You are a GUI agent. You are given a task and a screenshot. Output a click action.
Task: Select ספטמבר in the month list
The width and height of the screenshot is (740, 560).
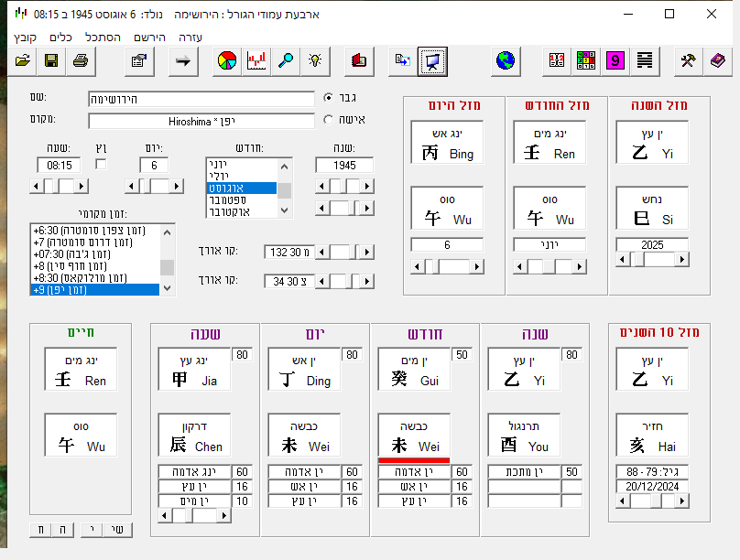tap(242, 199)
